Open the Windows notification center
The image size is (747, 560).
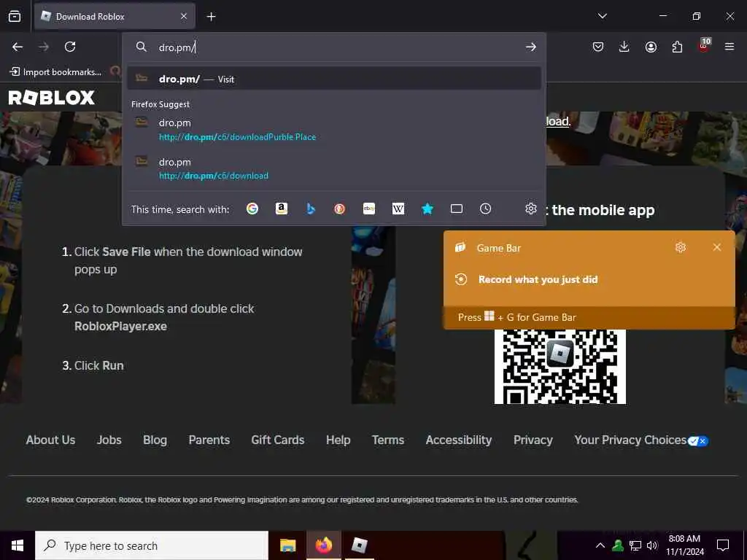point(723,545)
